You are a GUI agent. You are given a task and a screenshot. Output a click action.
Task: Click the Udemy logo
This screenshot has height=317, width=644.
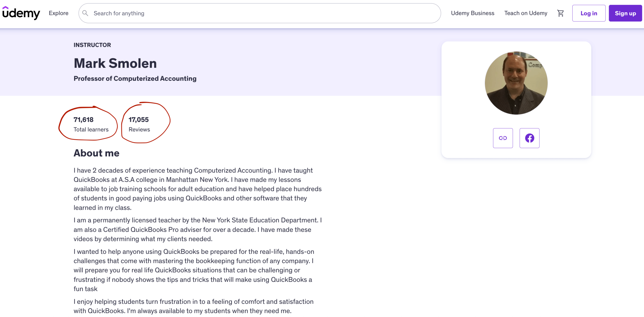click(x=21, y=13)
